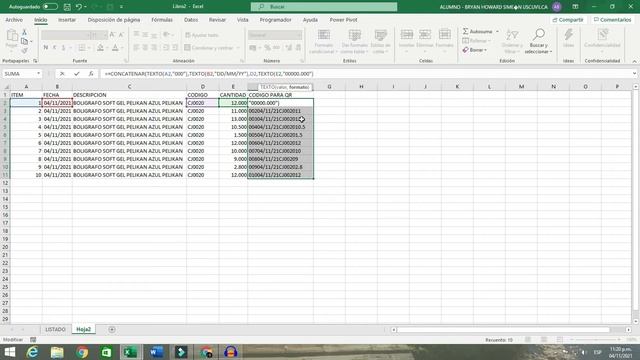The height and width of the screenshot is (360, 640).
Task: Click the Cut scissors icon
Action: pos(24,32)
